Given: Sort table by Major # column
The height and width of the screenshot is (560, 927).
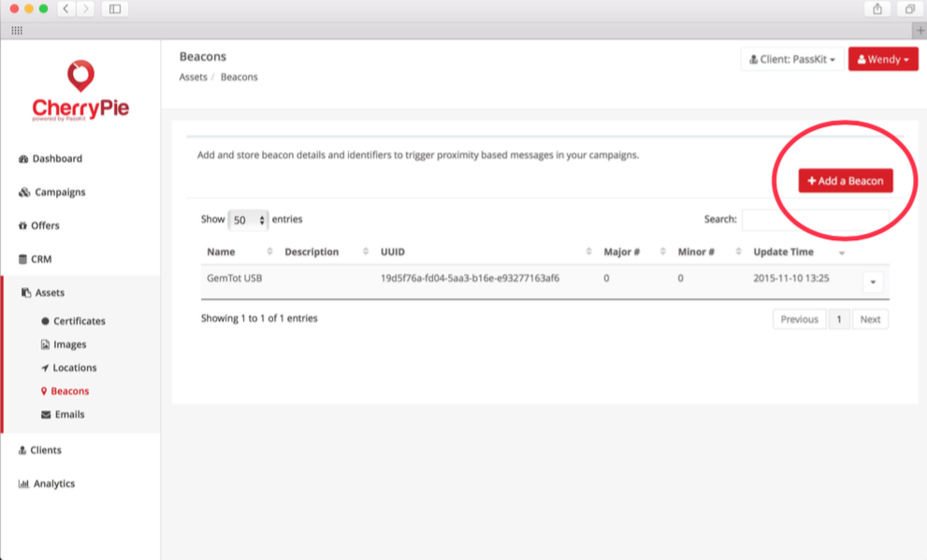Looking at the screenshot, I should (634, 251).
